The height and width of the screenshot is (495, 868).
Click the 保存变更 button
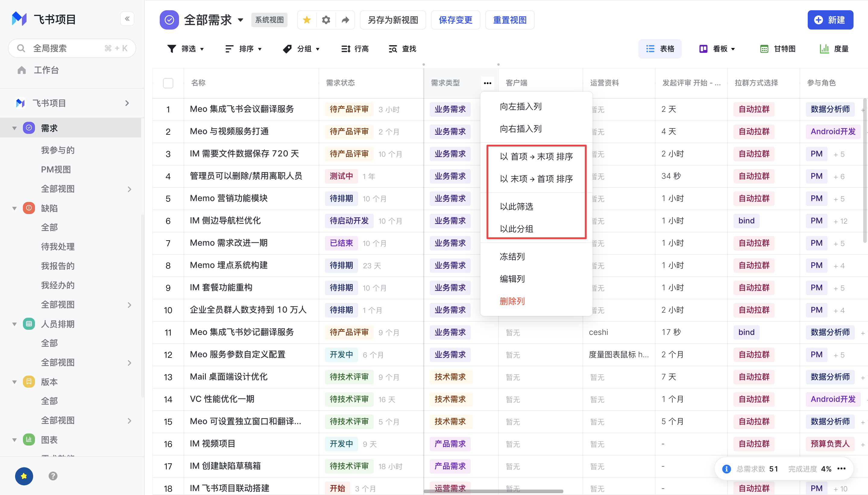[x=455, y=20]
